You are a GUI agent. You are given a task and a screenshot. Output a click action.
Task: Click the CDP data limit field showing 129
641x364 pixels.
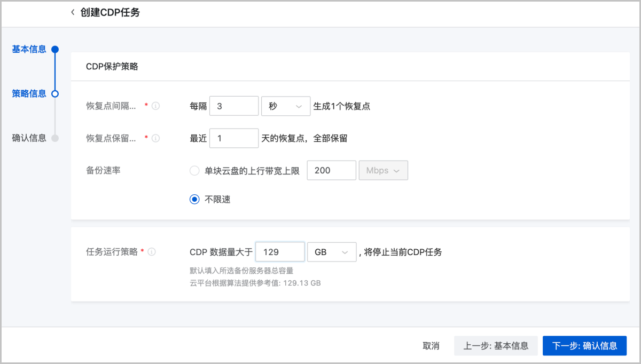click(280, 251)
